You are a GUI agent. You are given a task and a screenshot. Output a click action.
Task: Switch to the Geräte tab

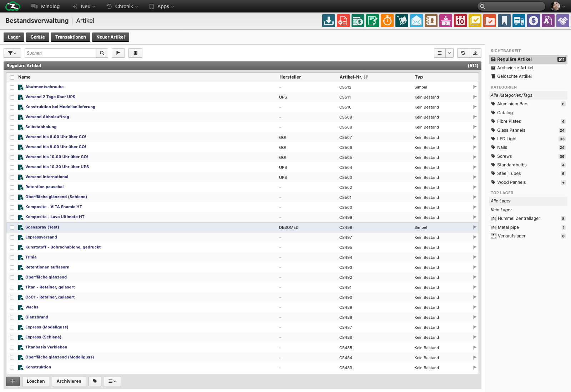(37, 37)
